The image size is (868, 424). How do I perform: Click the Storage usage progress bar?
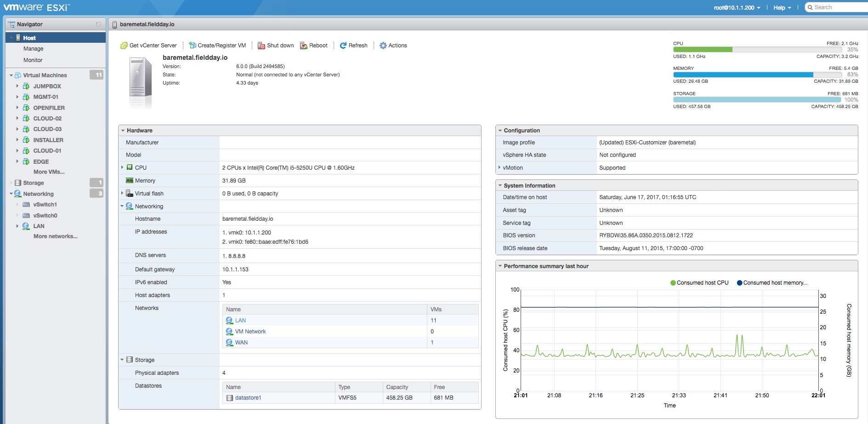pos(757,100)
